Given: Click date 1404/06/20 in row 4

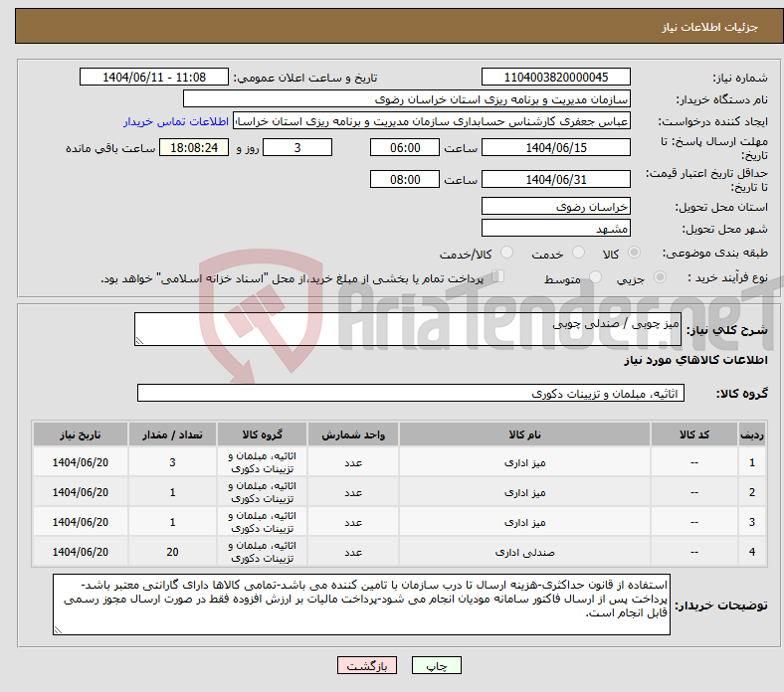Looking at the screenshot, I should 81,552.
